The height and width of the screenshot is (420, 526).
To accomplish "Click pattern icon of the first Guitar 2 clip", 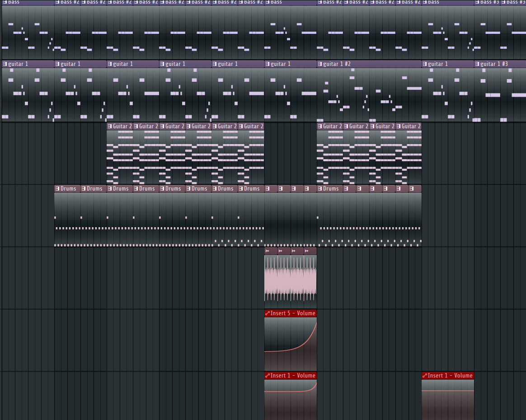I will pos(110,126).
